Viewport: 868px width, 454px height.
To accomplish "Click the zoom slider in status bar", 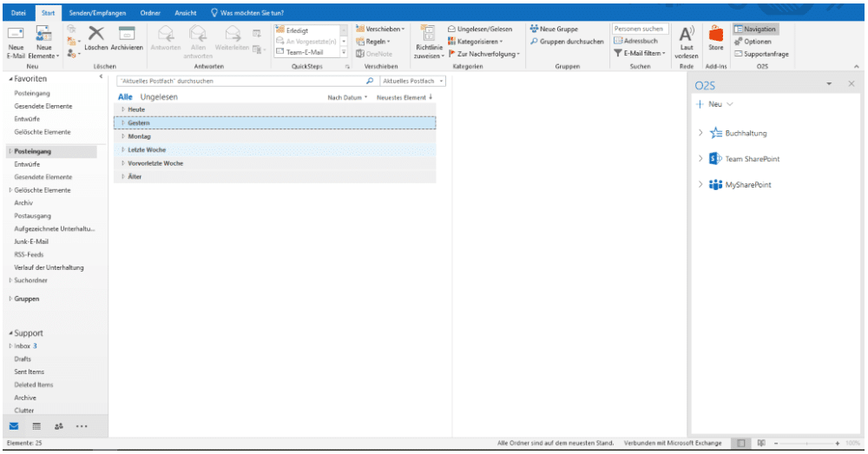I will pos(806,444).
